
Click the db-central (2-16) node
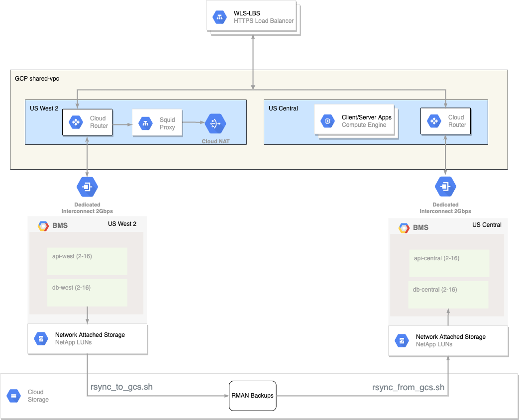coord(448,294)
